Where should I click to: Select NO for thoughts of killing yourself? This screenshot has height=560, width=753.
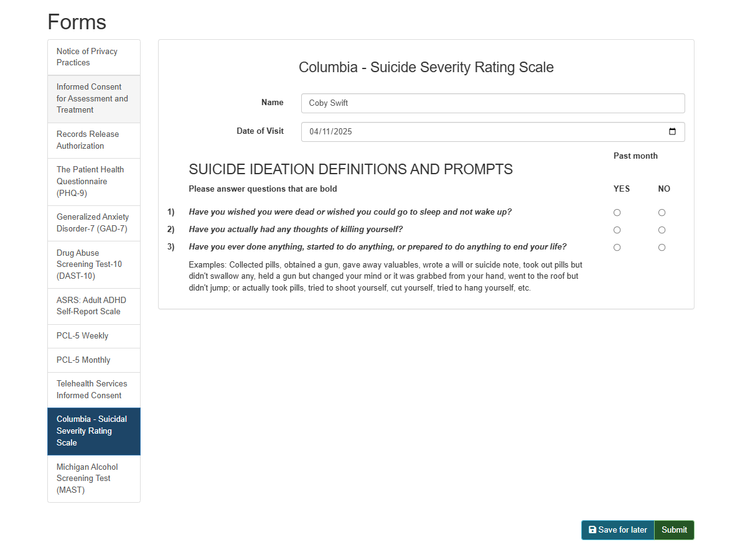tap(662, 230)
